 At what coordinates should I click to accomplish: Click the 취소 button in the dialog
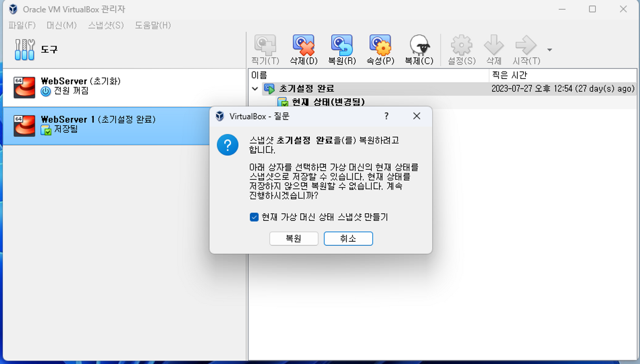coord(348,238)
